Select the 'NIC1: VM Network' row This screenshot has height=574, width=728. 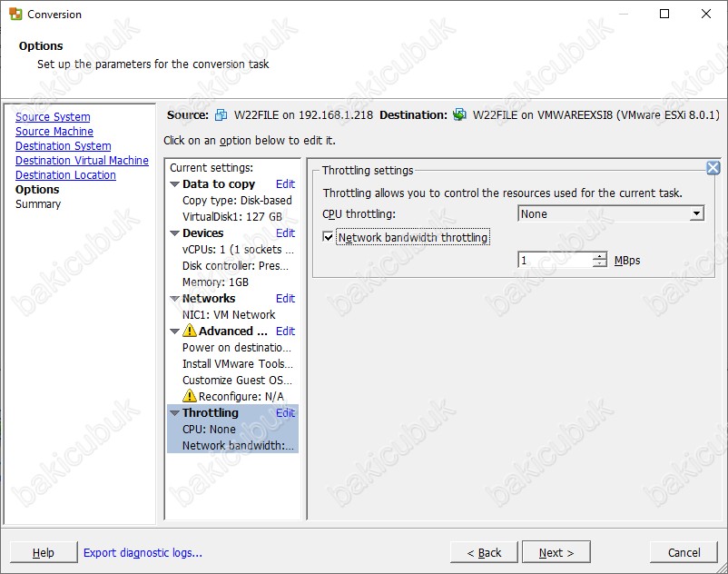click(229, 314)
